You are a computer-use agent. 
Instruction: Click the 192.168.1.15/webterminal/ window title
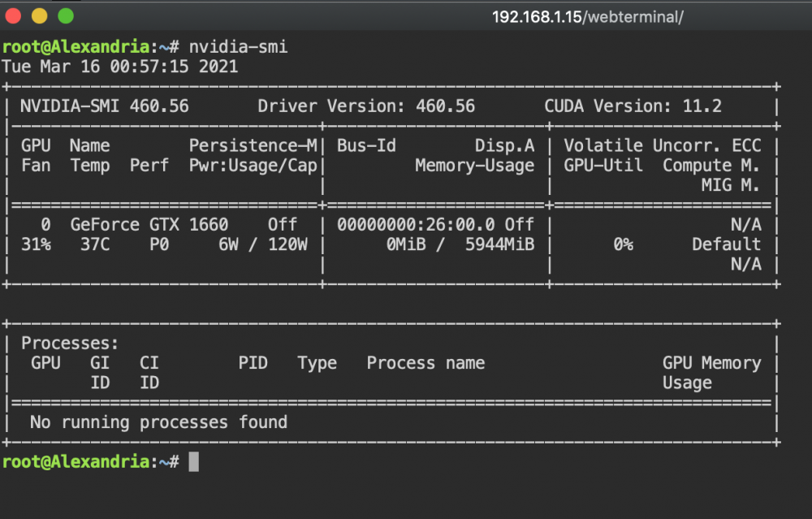587,17
